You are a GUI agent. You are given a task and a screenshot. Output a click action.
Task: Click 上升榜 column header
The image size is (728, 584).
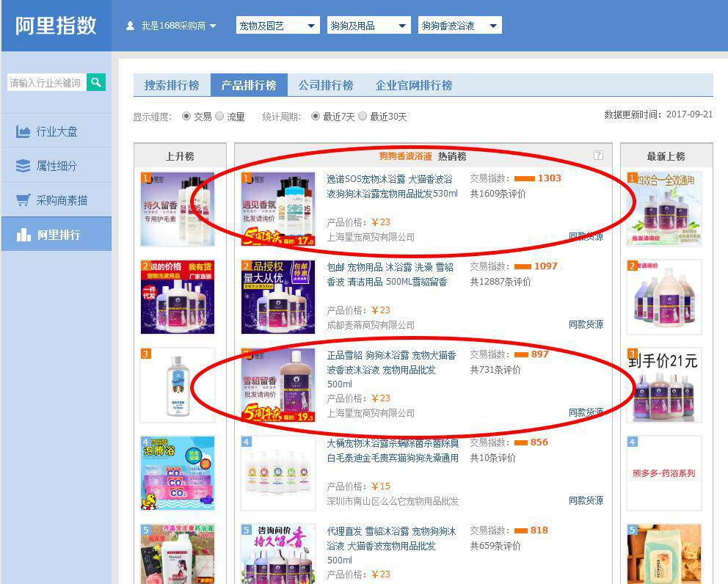pos(180,156)
